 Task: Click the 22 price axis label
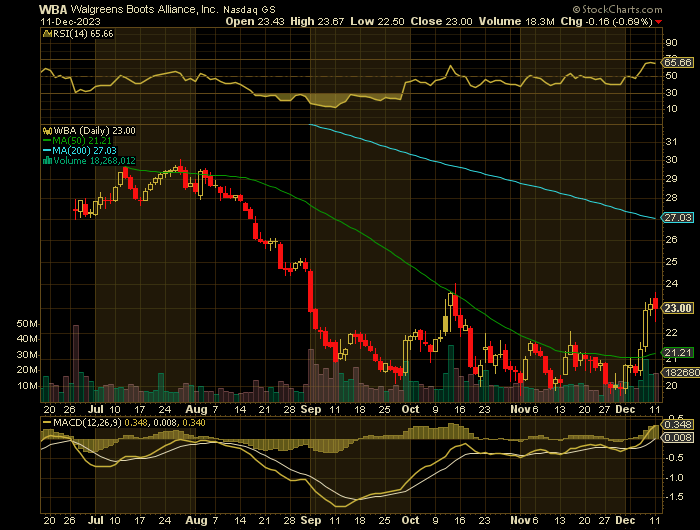(x=671, y=333)
